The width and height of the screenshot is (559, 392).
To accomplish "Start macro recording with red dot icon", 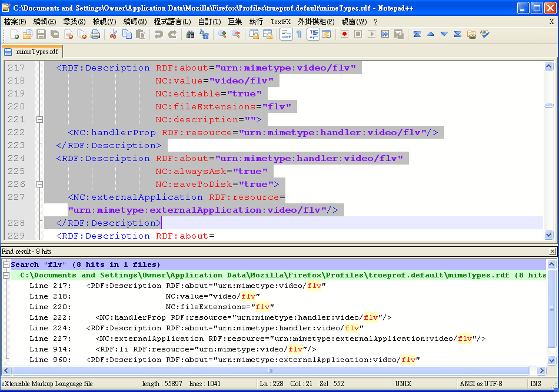I will pos(344,34).
